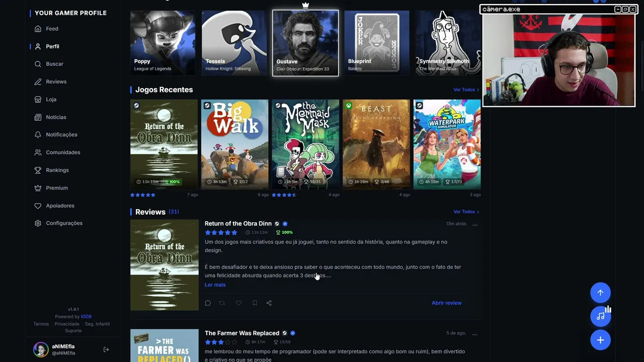The image size is (644, 362).
Task: Open Reviews section in the sidebar
Action: 50,81
